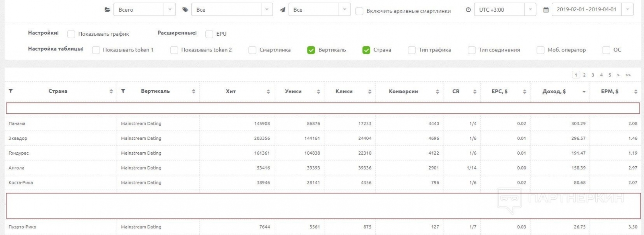Click CR value 1/14
This screenshot has width=644, height=235.
[x=472, y=168]
